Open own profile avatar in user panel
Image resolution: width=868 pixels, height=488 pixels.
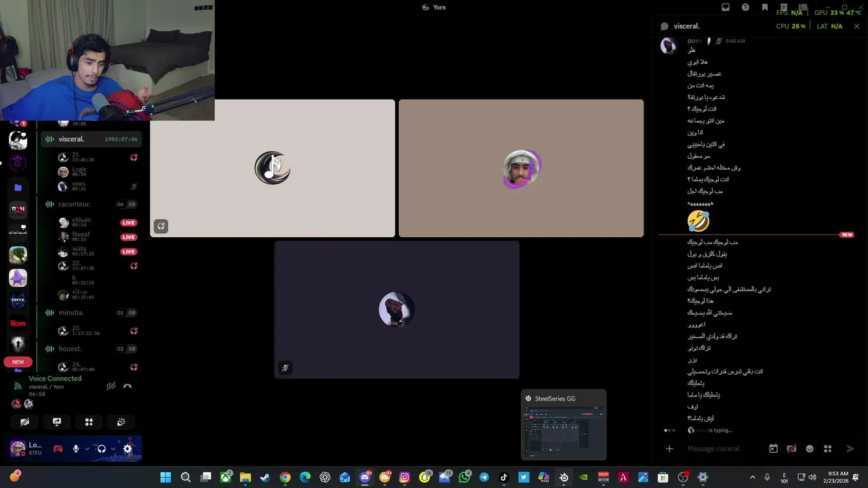coord(18,448)
